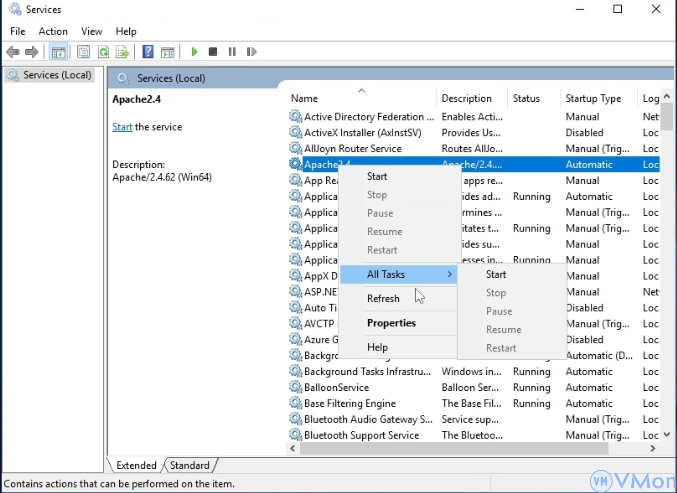Choose Properties from the context menu
The width and height of the screenshot is (677, 493).
[x=391, y=323]
